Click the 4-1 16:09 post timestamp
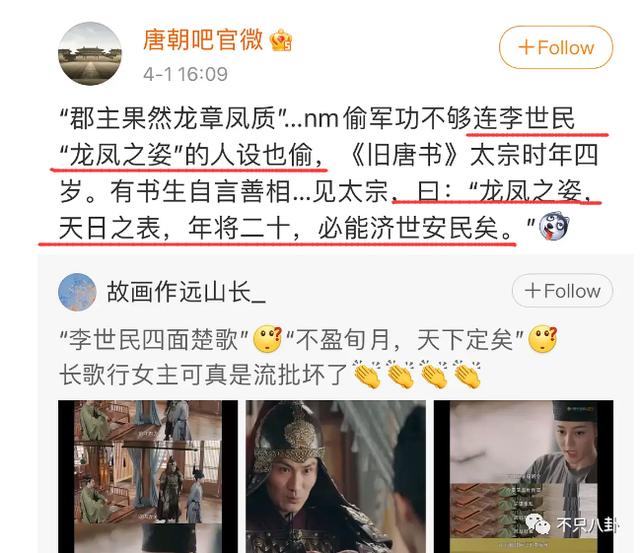Viewport: 640px width, 553px height. coord(185,74)
